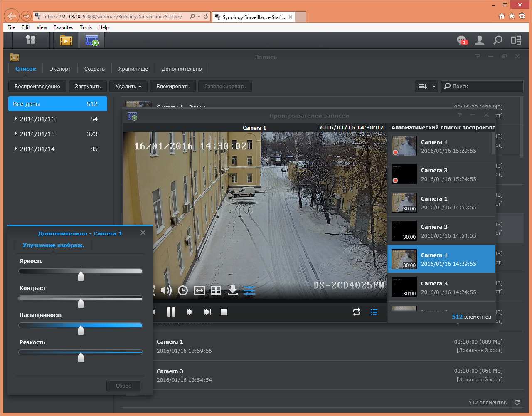Open the sort order dropdown arrow
The image size is (532, 416).
point(434,87)
